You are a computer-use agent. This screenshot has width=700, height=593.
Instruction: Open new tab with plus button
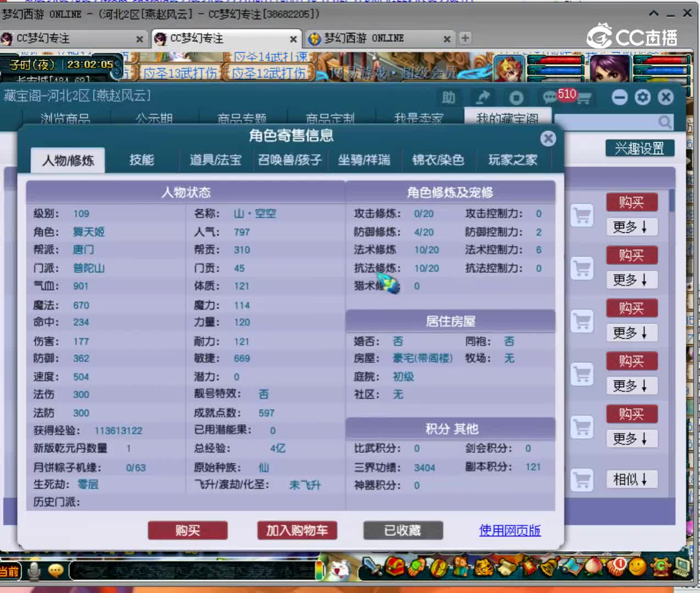(465, 38)
